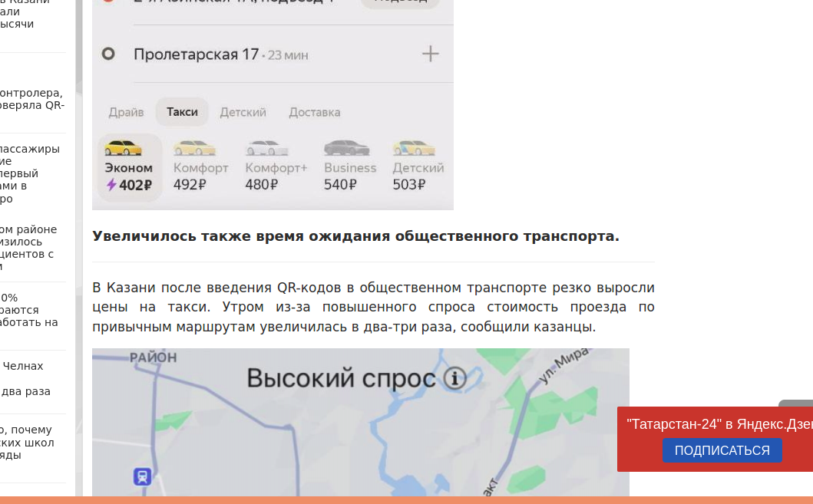Switch to the Такси tab
Image resolution: width=813 pixels, height=504 pixels.
tap(181, 112)
